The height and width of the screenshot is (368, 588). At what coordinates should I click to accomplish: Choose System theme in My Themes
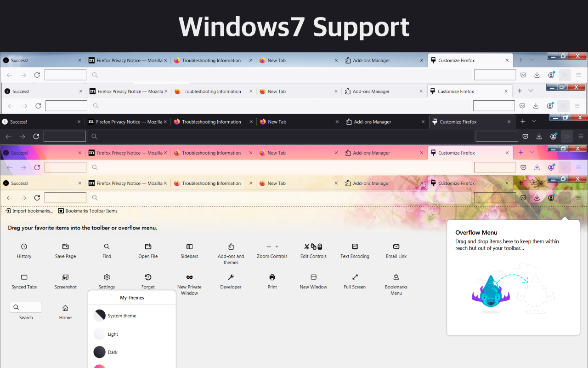[132, 316]
